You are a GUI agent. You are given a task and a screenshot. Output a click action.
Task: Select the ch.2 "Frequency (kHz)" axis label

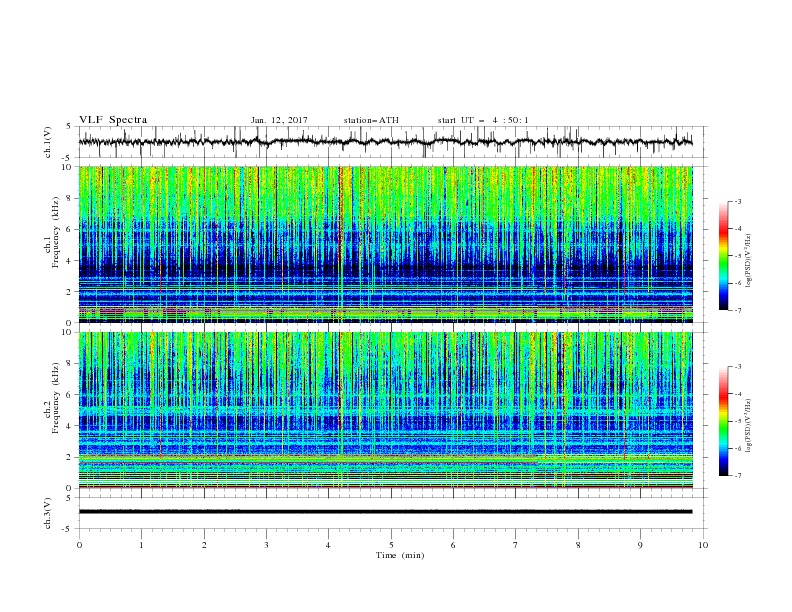pyautogui.click(x=55, y=398)
